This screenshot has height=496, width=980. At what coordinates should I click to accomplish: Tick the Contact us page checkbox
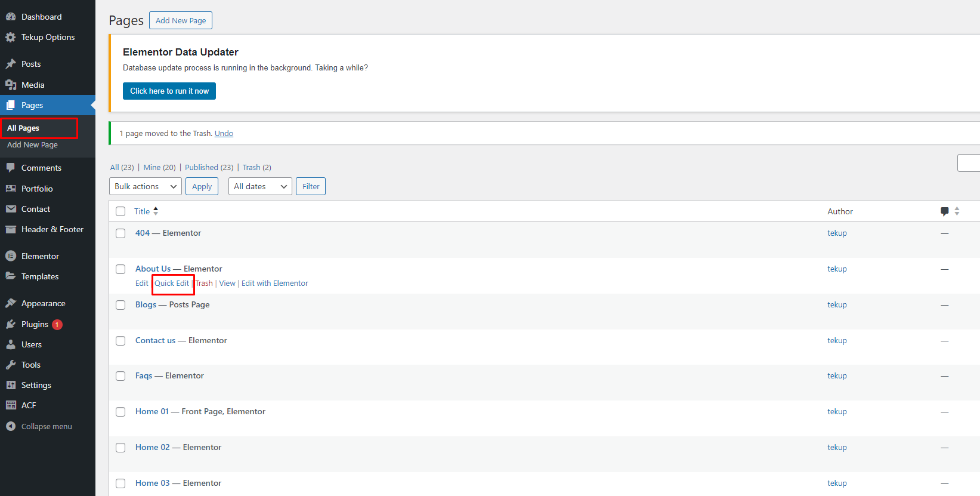tap(120, 341)
